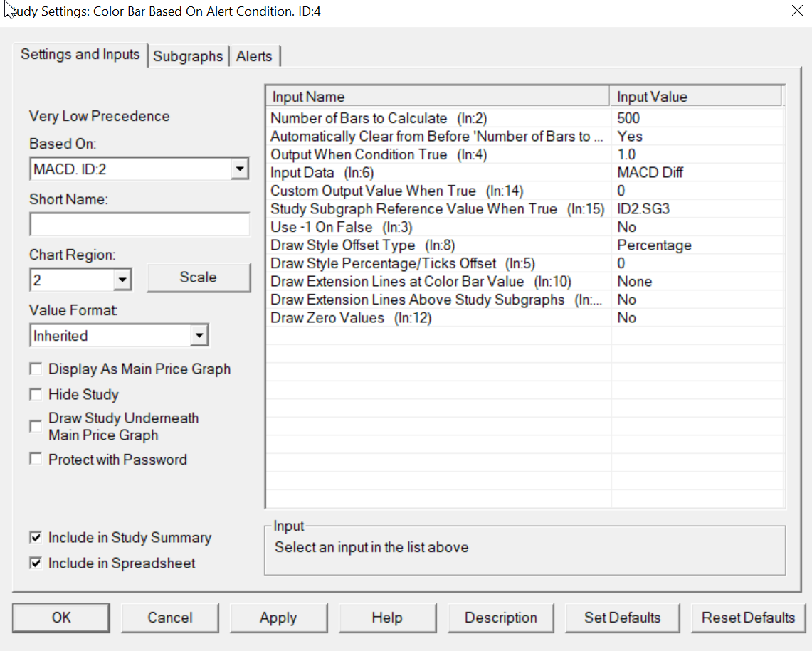Screen dimensions: 812x651
Task: Click the Apply button
Action: tap(278, 618)
